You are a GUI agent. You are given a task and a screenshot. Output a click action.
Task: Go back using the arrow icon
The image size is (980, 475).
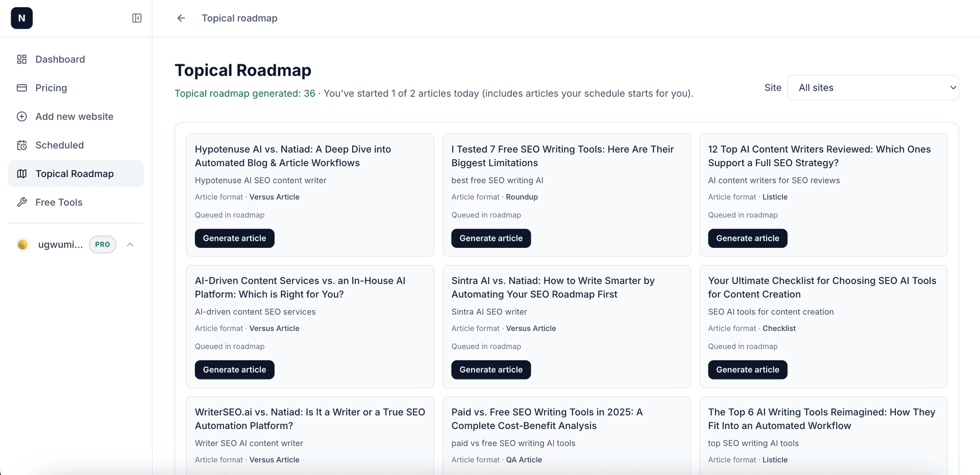181,18
